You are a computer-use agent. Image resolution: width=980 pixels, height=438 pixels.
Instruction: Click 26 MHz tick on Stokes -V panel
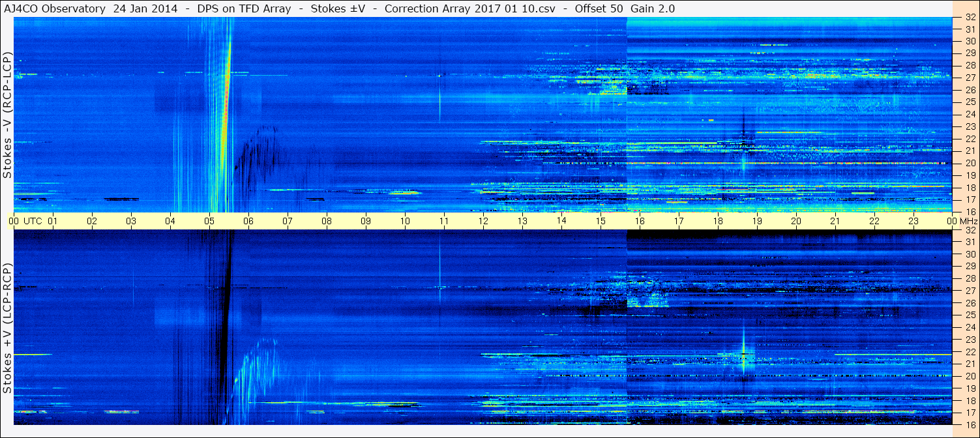tap(970, 90)
